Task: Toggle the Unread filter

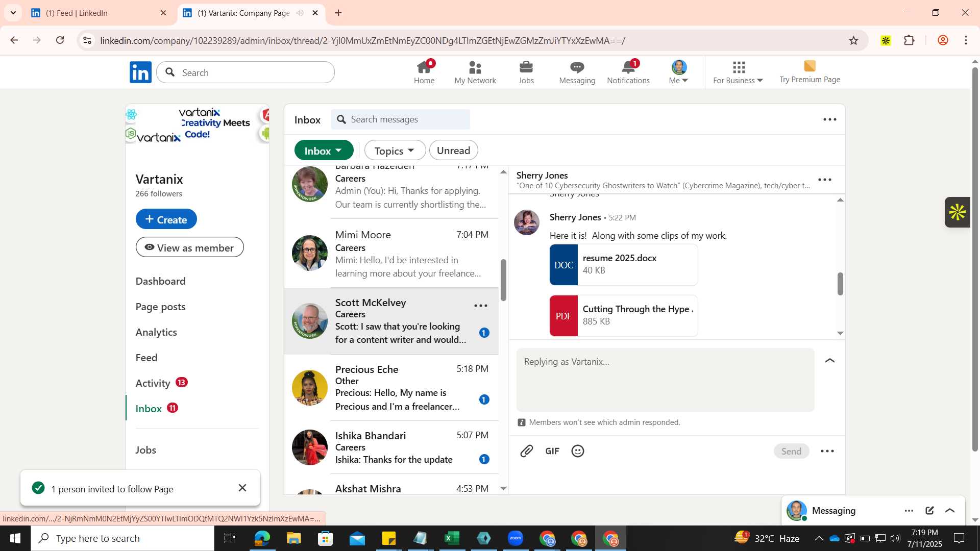Action: [x=453, y=151]
